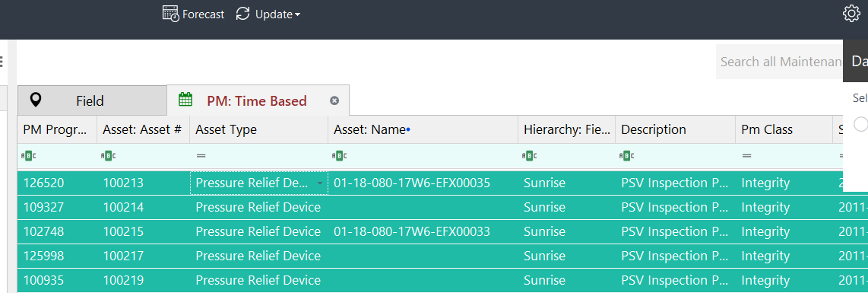Image resolution: width=868 pixels, height=293 pixels.
Task: Sort by PM Program column header
Action: 57,129
